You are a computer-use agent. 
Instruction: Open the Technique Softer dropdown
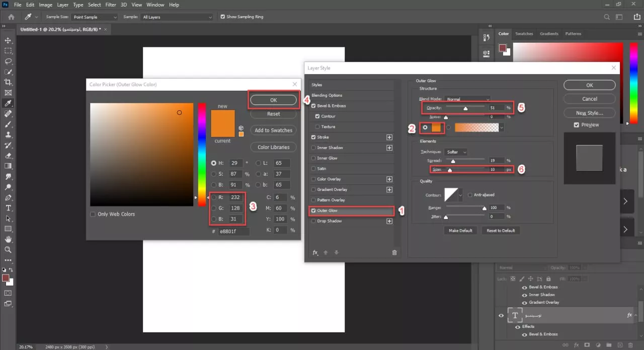[456, 152]
